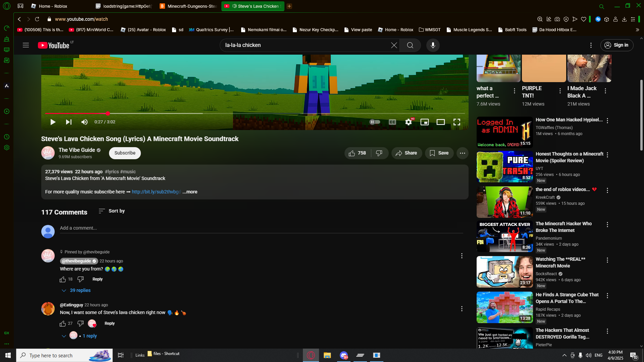Subscribe to The Vibe Guide
Viewport: 644px width, 362px height.
click(x=125, y=153)
